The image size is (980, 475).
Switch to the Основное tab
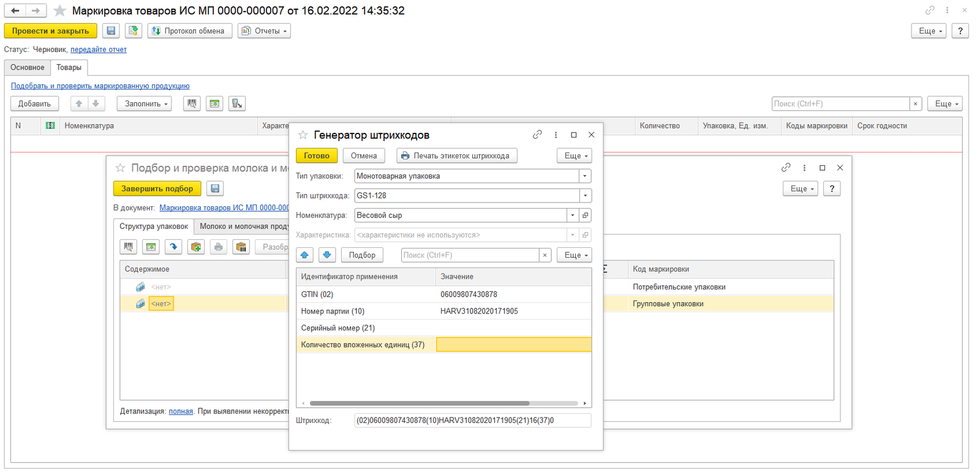[28, 67]
